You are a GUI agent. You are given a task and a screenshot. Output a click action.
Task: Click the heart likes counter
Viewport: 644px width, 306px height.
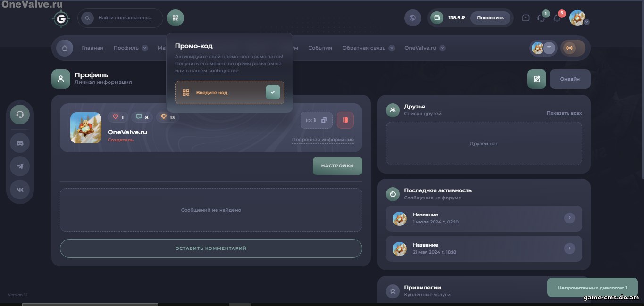click(x=118, y=117)
